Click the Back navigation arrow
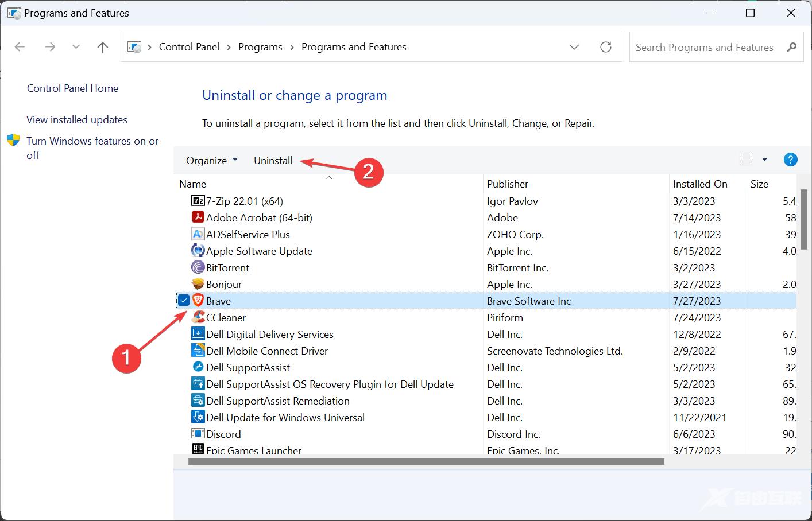The height and width of the screenshot is (521, 812). click(x=20, y=47)
